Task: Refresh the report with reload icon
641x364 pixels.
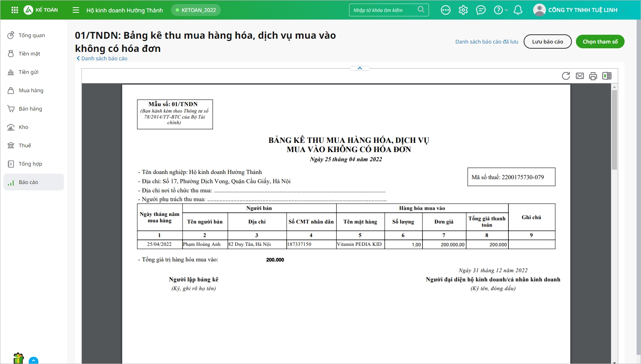Action: point(566,76)
